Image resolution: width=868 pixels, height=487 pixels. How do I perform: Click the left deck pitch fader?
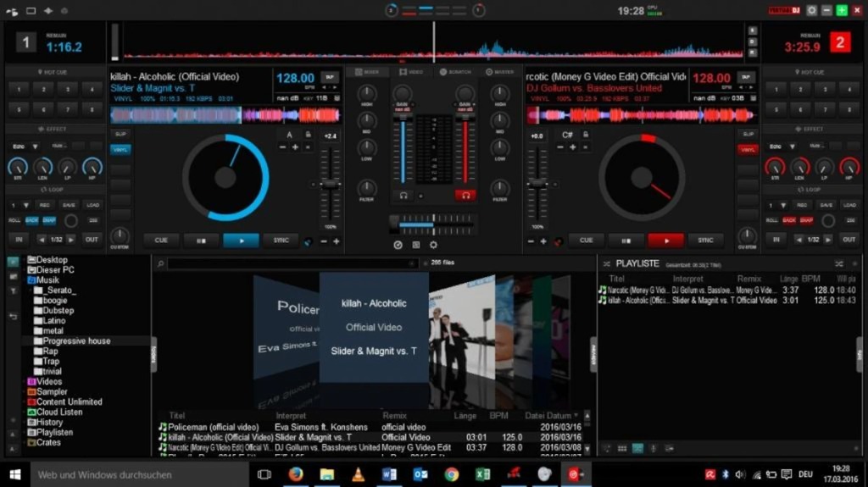(330, 185)
